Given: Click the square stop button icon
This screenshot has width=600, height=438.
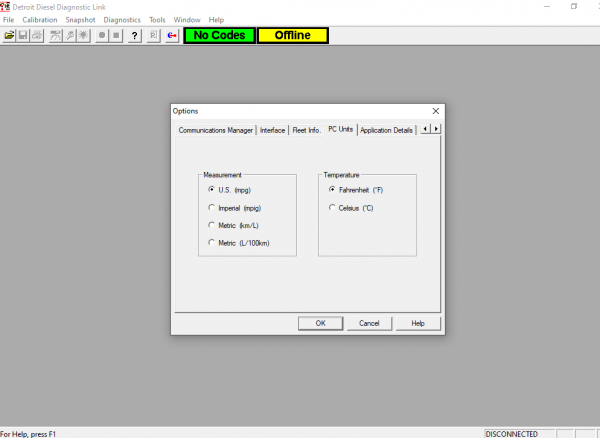Looking at the screenshot, I should (x=116, y=36).
